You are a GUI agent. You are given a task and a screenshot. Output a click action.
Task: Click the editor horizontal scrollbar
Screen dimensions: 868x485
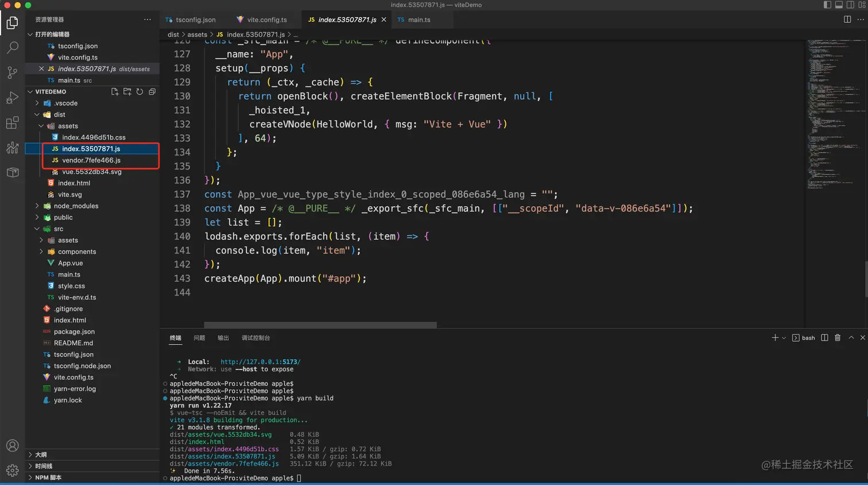(x=320, y=325)
